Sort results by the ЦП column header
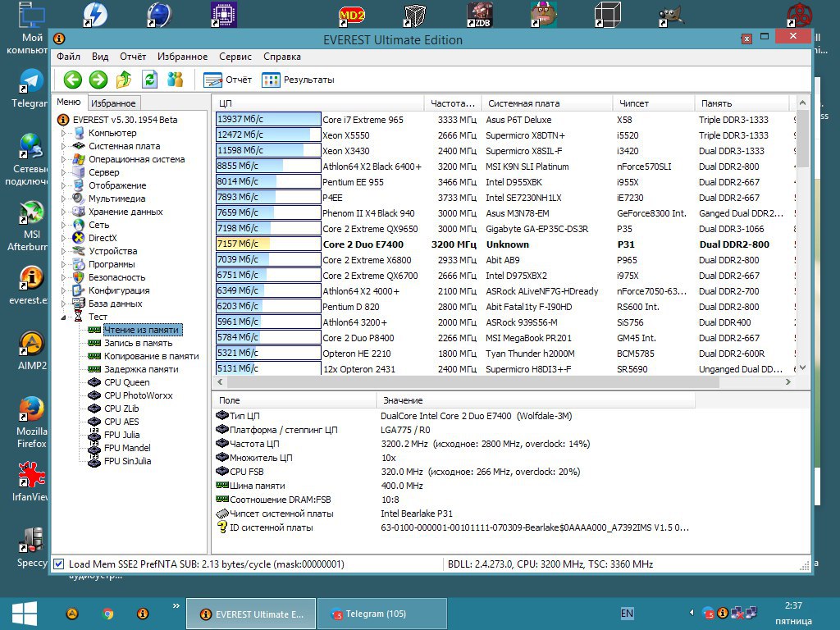The image size is (840, 630). click(318, 103)
